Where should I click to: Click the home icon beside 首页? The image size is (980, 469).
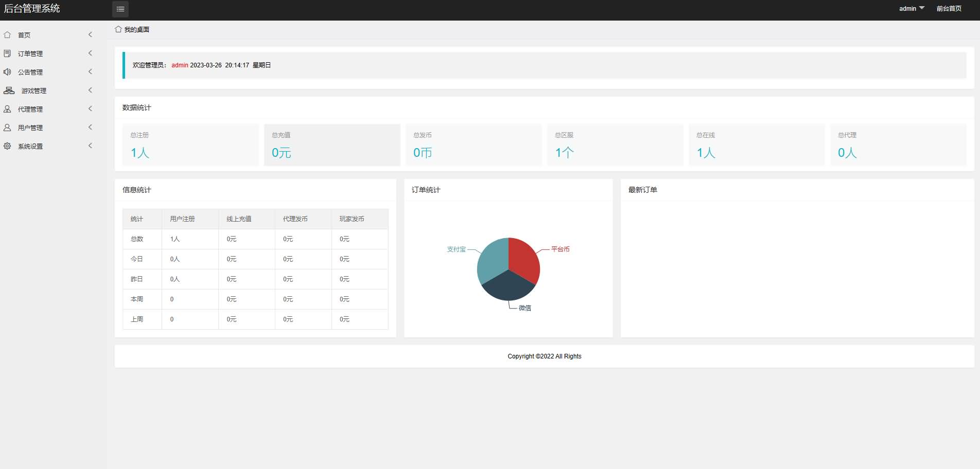coord(7,35)
